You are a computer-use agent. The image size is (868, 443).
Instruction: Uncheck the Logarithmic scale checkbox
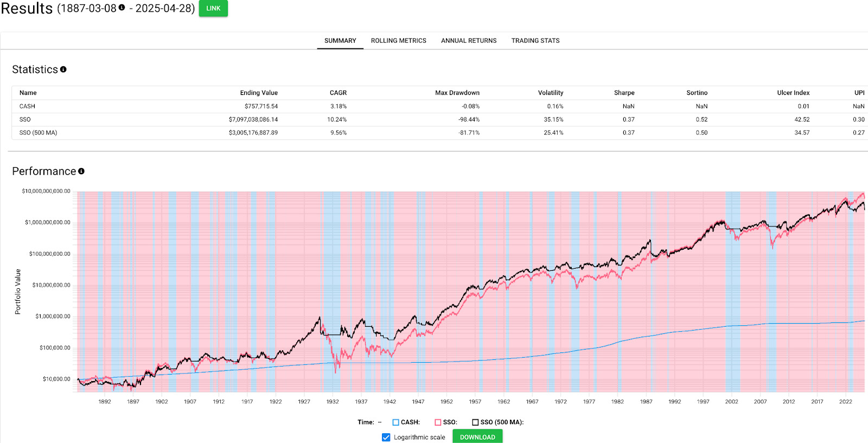pos(386,438)
